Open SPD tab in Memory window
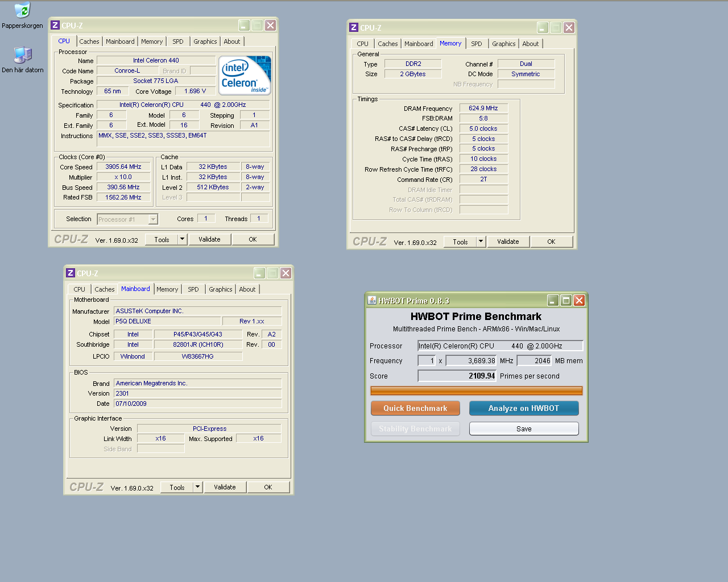This screenshot has height=582, width=728. pos(477,44)
